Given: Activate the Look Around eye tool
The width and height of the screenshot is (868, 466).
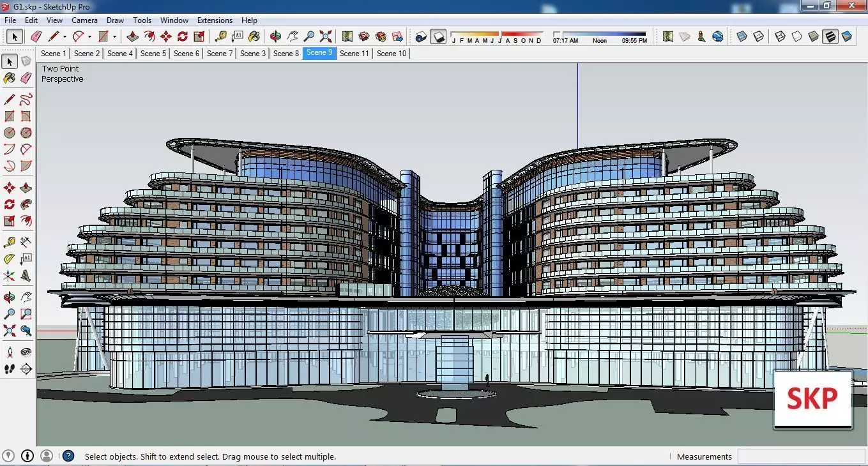Looking at the screenshot, I should [x=26, y=352].
